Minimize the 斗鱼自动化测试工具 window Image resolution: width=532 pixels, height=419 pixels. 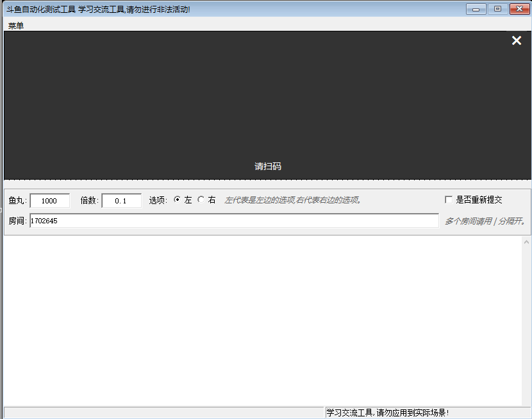coord(476,9)
